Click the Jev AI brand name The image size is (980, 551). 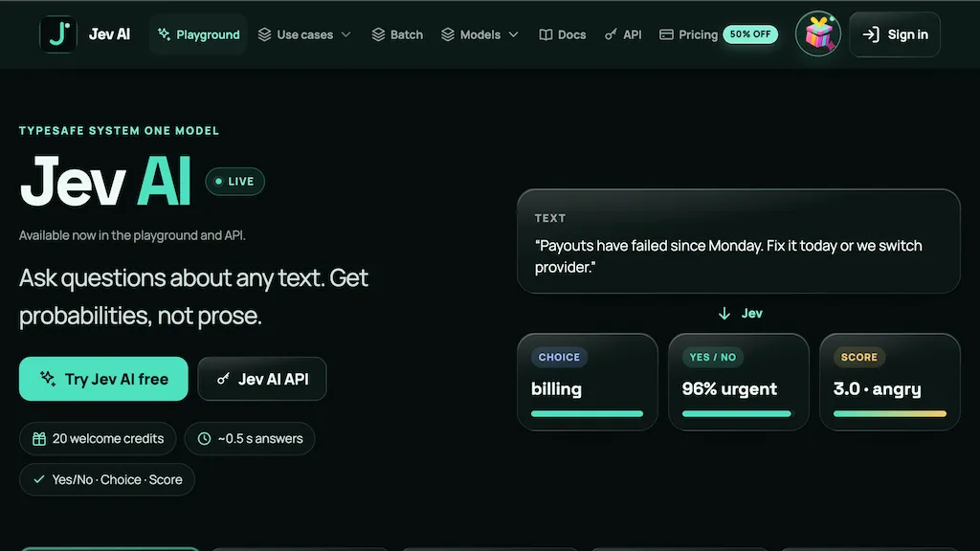(109, 34)
